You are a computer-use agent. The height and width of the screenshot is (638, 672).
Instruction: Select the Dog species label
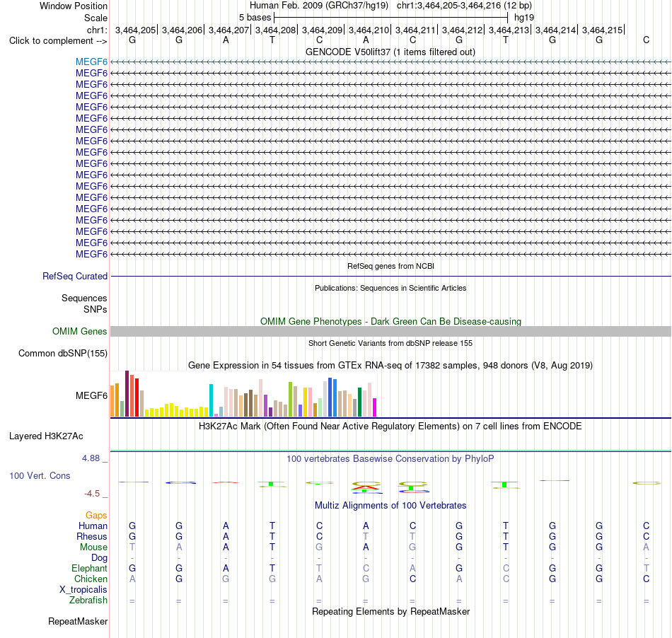(100, 558)
